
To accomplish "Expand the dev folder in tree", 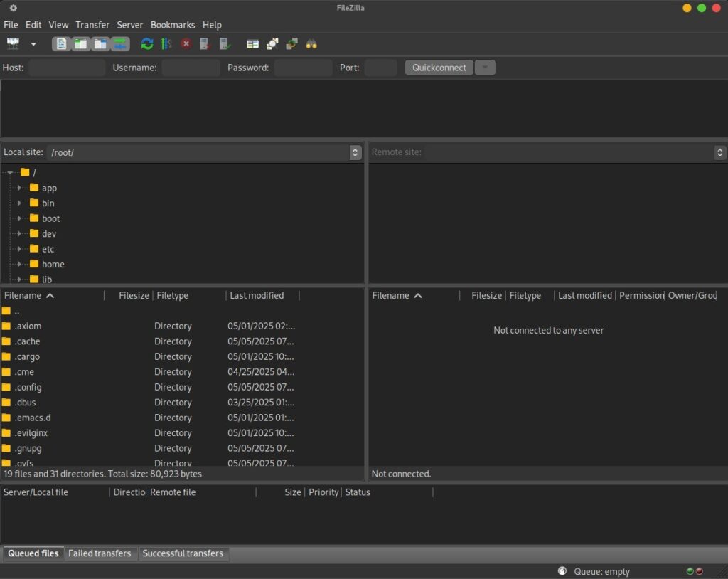I will pyautogui.click(x=19, y=234).
